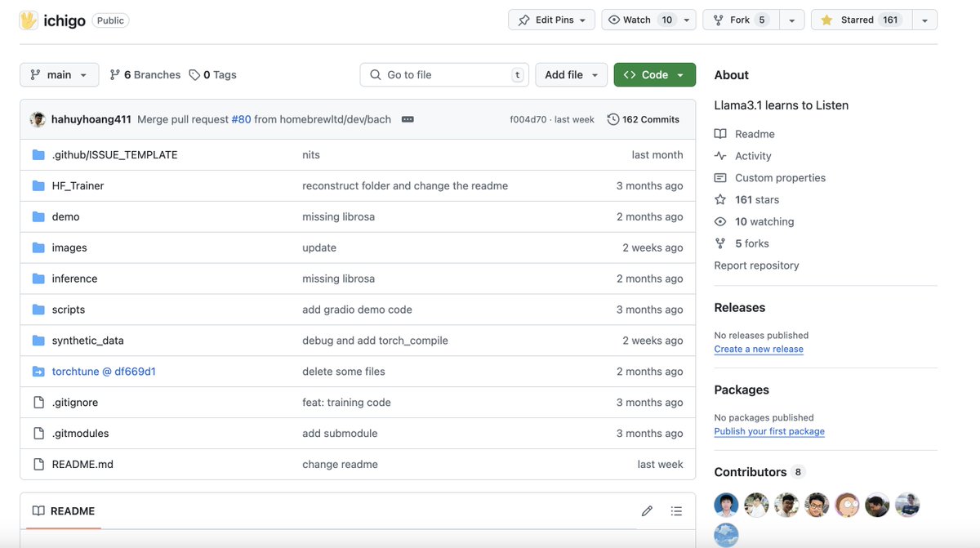
Task: Open the 'change readme' commit message
Action: click(340, 465)
